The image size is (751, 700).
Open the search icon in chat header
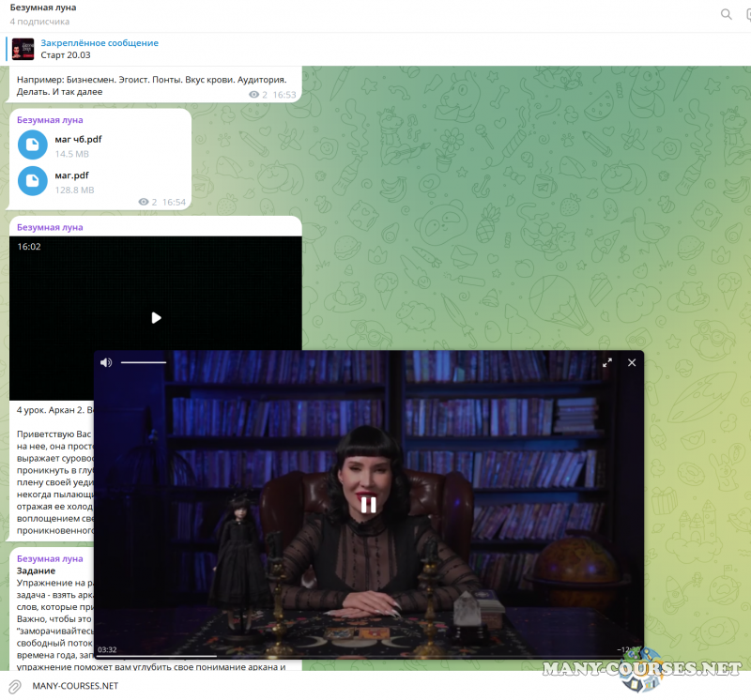point(726,14)
